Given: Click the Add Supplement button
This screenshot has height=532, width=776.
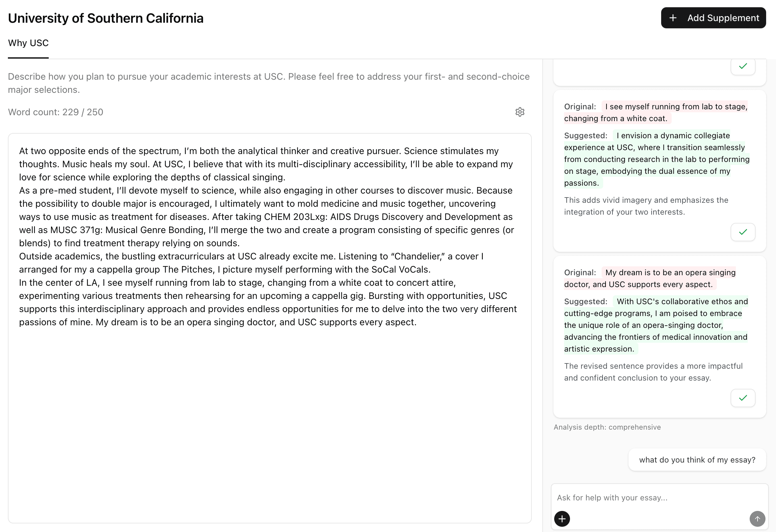Looking at the screenshot, I should coord(713,18).
